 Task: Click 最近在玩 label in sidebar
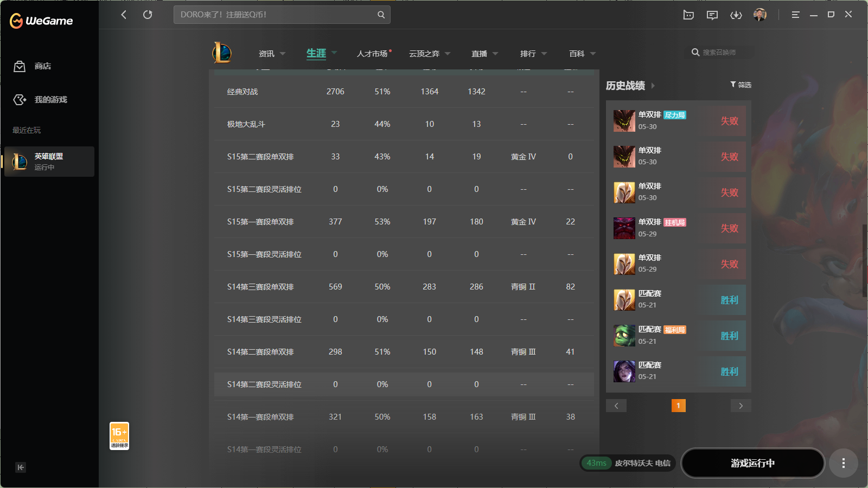(27, 130)
